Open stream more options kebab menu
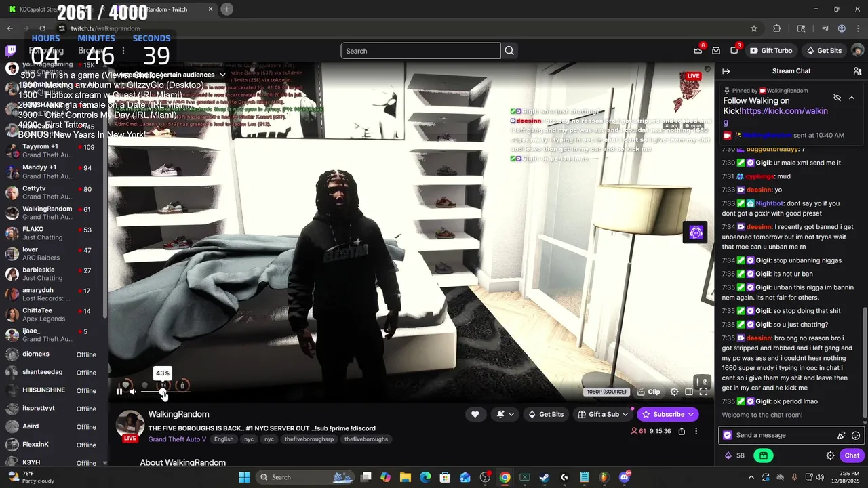This screenshot has width=868, height=488. (x=696, y=431)
